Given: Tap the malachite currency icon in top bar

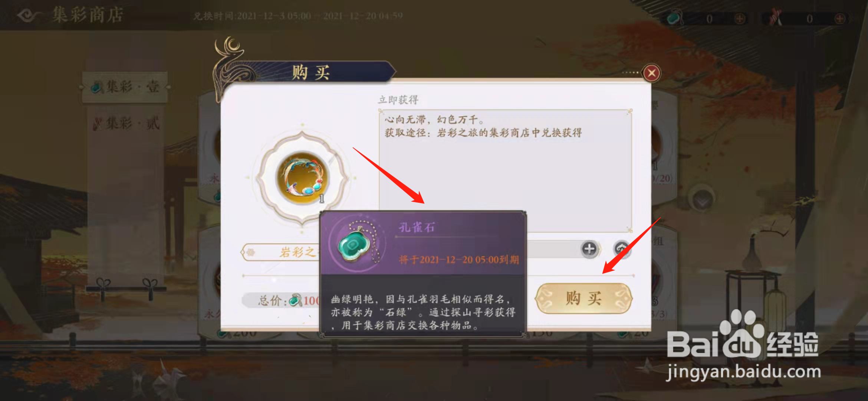Looking at the screenshot, I should pos(675,17).
